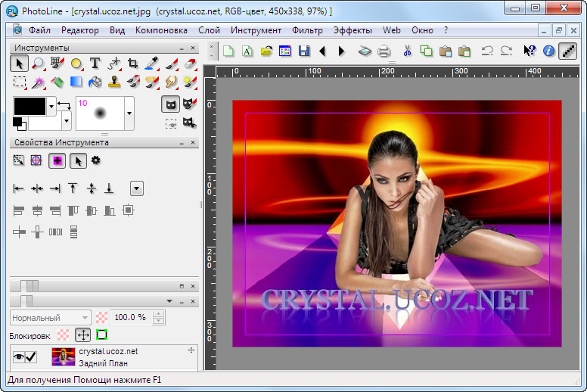Toggle the arrow button in tool properties

pyautogui.click(x=78, y=161)
